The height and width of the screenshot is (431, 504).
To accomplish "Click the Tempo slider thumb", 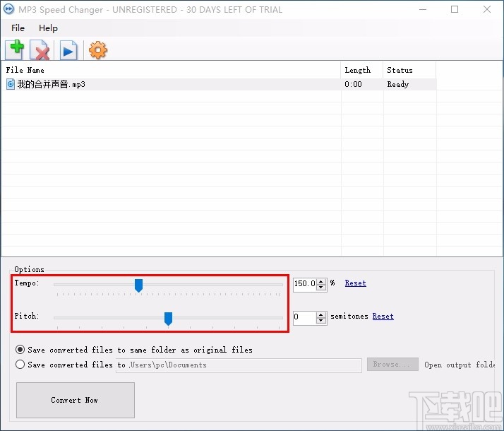I will click(138, 285).
